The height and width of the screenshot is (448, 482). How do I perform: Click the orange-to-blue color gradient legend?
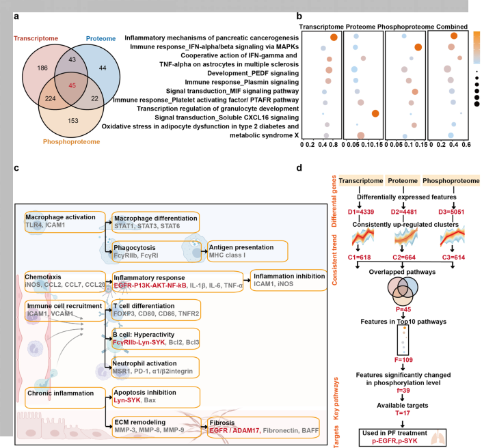click(x=477, y=47)
